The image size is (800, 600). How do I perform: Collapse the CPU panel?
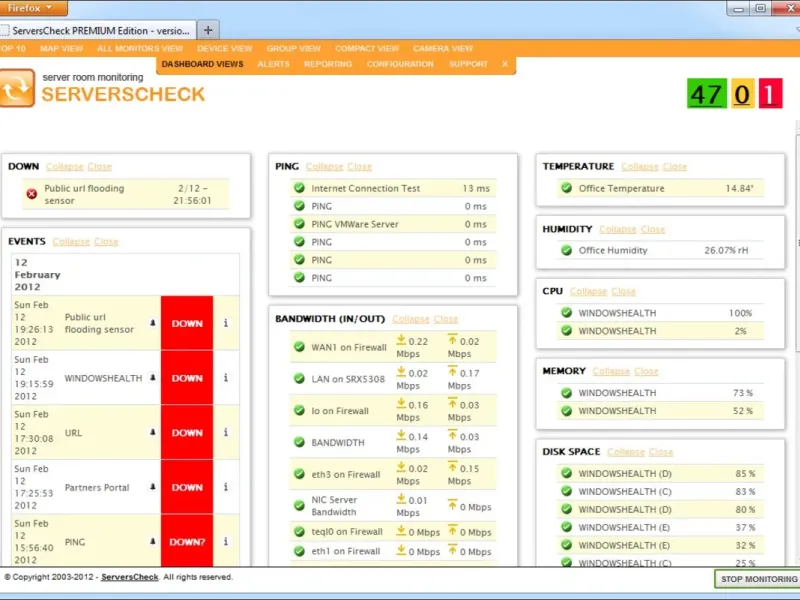pyautogui.click(x=588, y=291)
